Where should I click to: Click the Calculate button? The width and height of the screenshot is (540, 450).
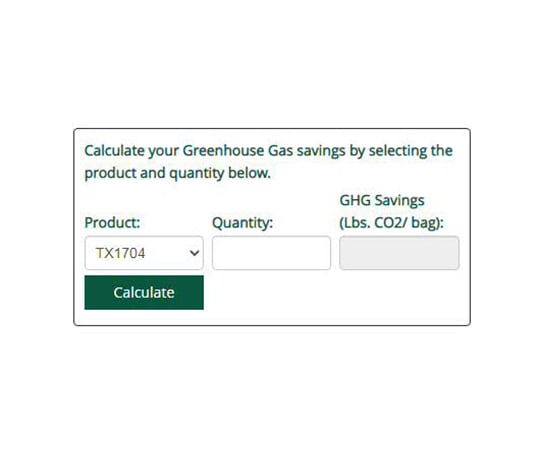[x=144, y=293]
